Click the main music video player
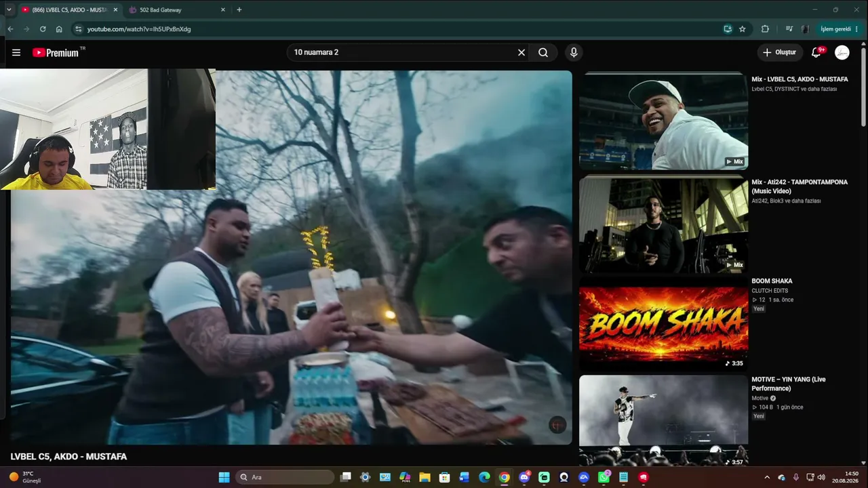Screen dimensions: 868x488 click(291, 258)
